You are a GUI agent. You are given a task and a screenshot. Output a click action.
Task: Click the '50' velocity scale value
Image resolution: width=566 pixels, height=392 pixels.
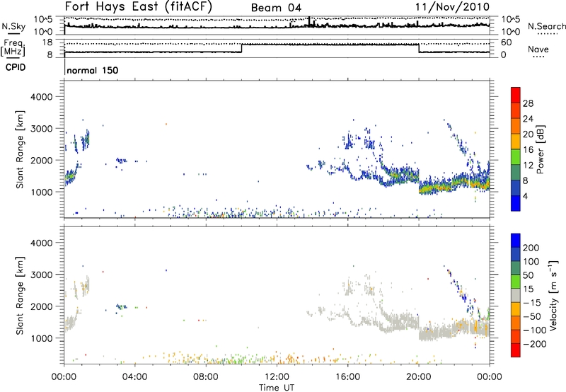[528, 275]
